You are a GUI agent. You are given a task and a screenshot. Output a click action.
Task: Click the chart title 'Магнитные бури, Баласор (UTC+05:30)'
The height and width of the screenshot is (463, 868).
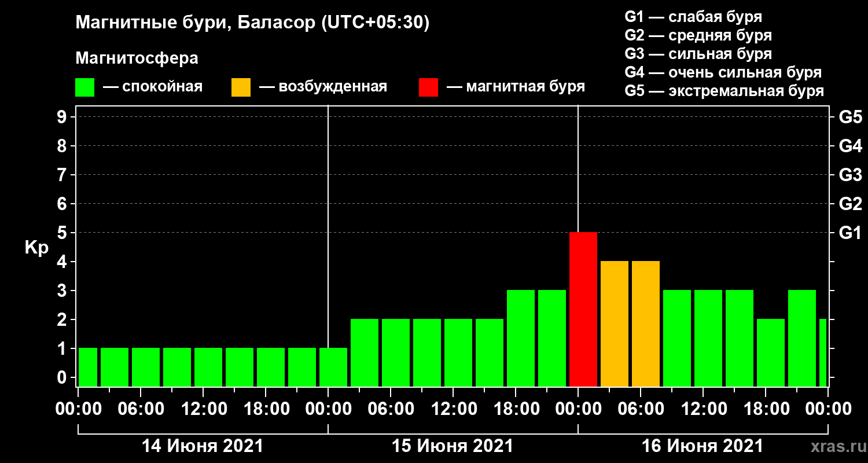(x=252, y=24)
